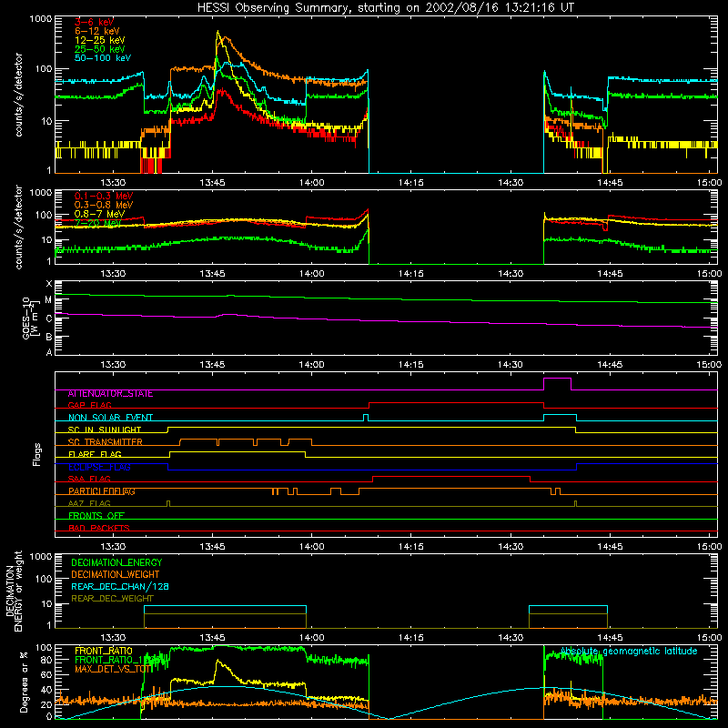Select the red '3-6 keV' legend label
The image size is (728, 728).
[x=94, y=22]
